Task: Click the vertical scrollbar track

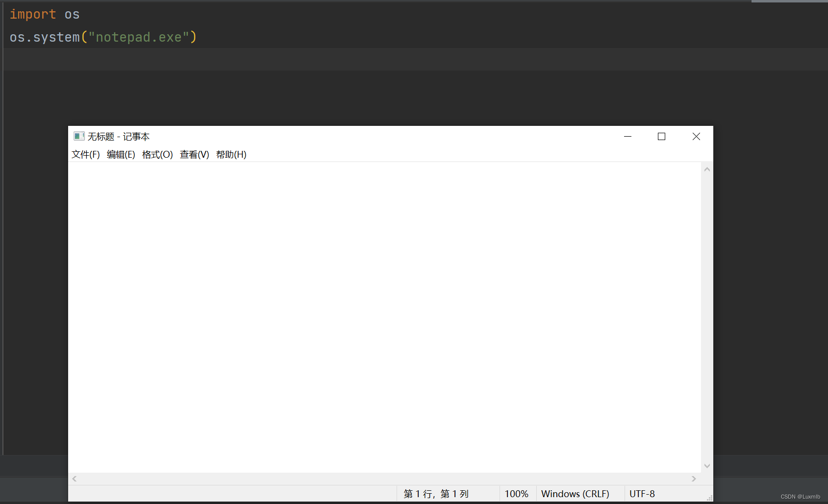Action: coord(706,318)
